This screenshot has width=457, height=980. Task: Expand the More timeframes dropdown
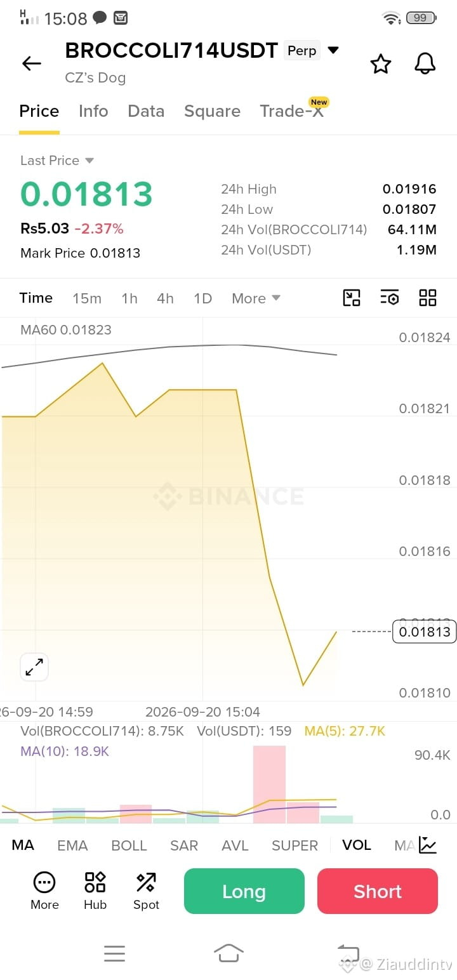click(x=256, y=298)
